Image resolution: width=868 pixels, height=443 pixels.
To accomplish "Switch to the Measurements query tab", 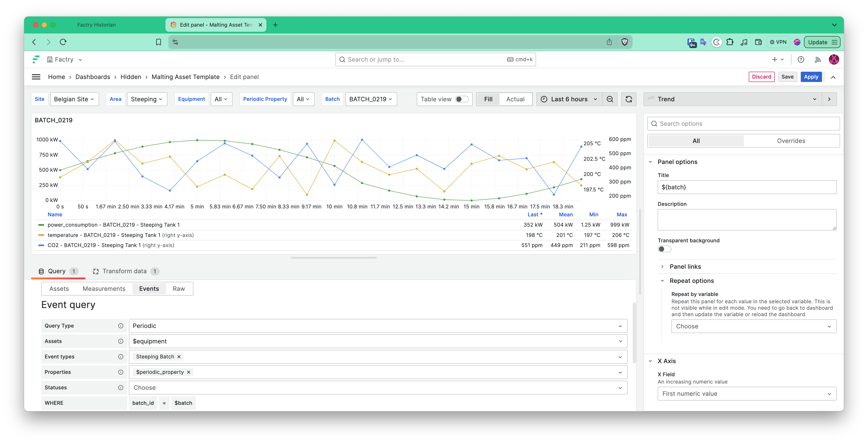I will pos(104,288).
